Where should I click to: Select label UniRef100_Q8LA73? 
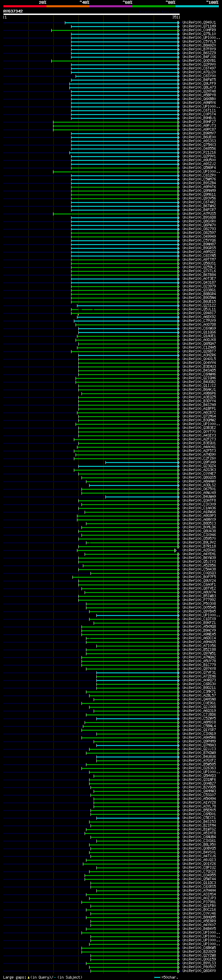[199, 88]
